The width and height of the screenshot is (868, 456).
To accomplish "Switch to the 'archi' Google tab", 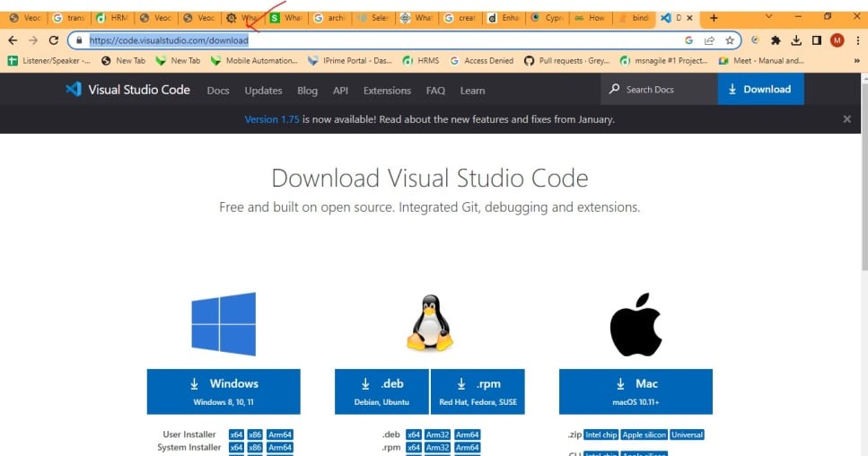I will 330,18.
